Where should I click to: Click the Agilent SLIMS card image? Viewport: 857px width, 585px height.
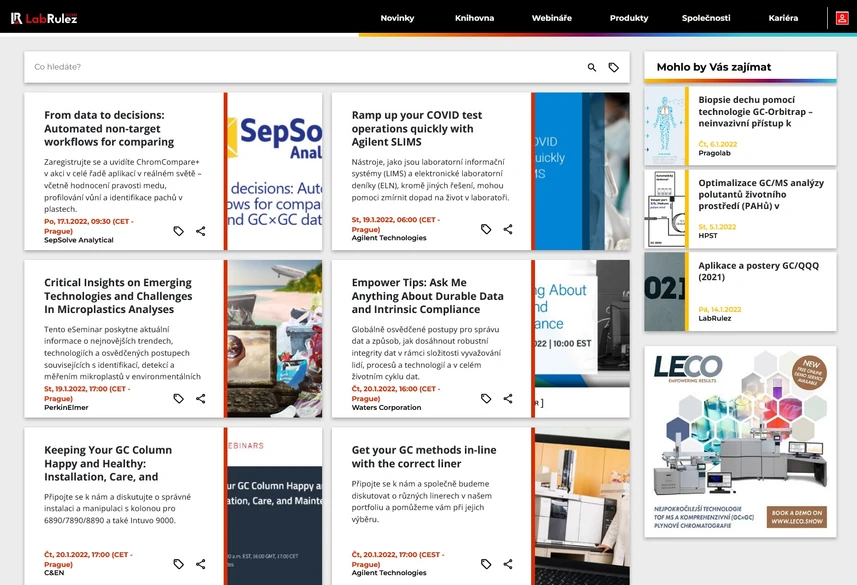pos(582,171)
